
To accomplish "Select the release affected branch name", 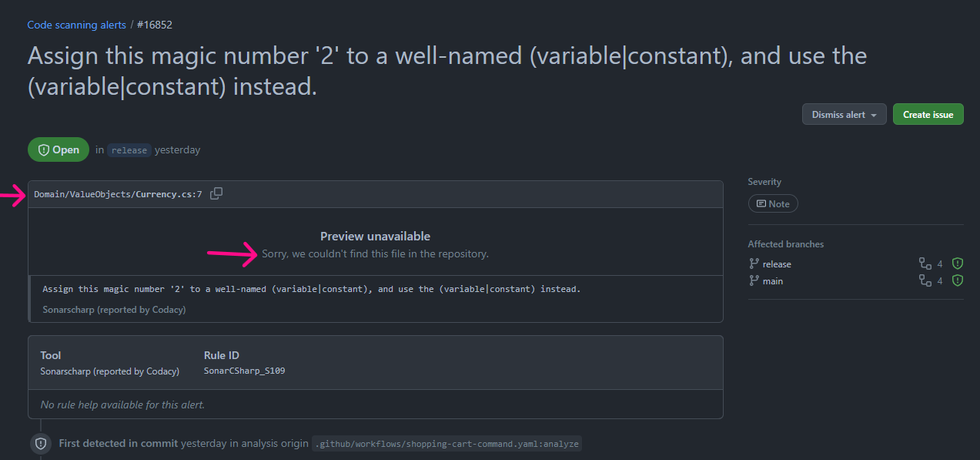I will click(x=777, y=264).
